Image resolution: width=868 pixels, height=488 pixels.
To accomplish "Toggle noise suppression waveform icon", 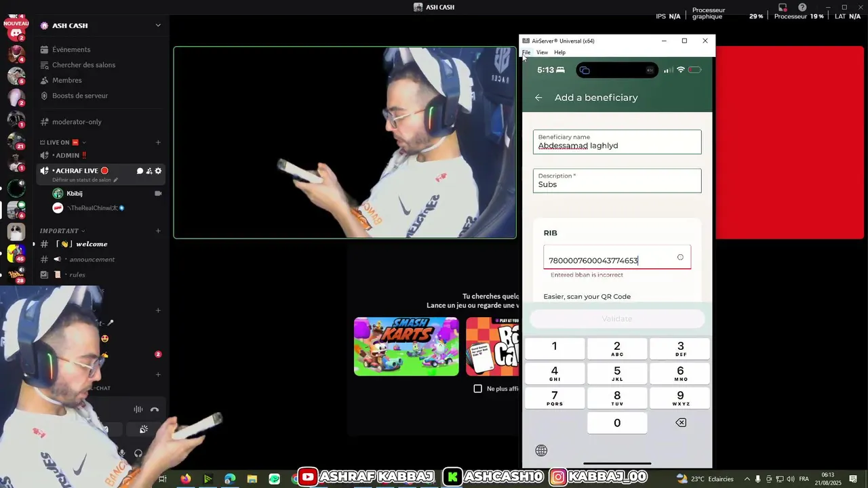I will pyautogui.click(x=138, y=409).
